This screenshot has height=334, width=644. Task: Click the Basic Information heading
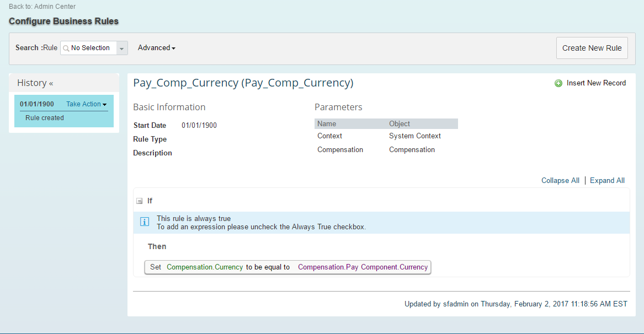(169, 107)
